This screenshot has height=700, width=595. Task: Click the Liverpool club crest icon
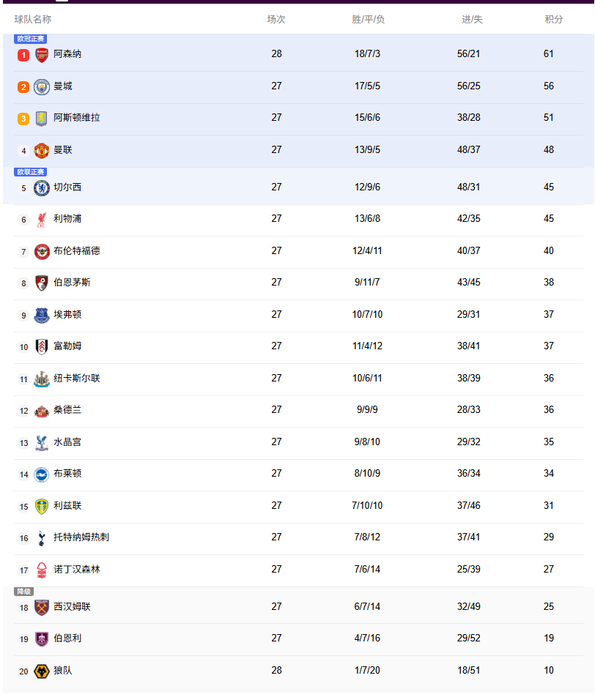[x=42, y=219]
